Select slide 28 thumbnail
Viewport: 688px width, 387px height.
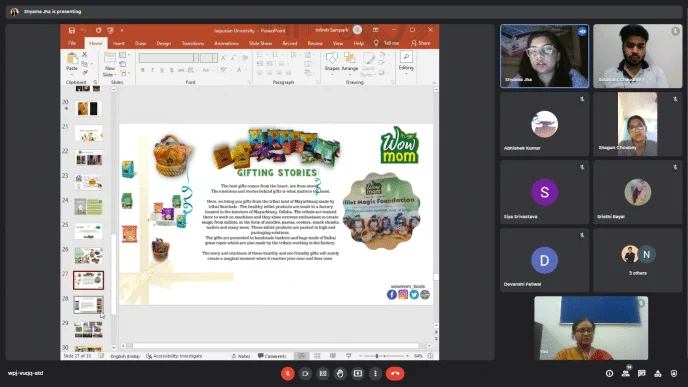[89, 305]
